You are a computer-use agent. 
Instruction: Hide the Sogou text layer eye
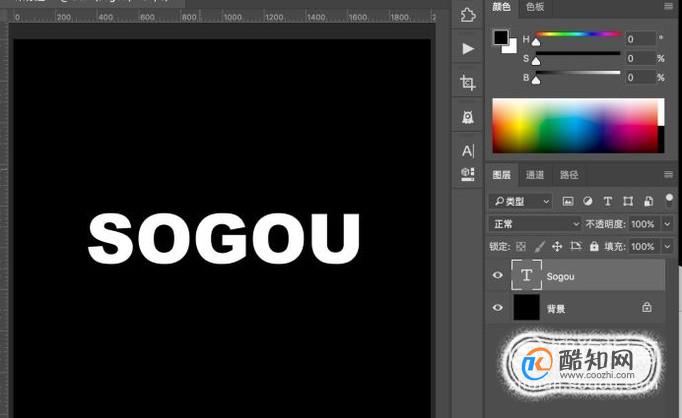pyautogui.click(x=498, y=275)
